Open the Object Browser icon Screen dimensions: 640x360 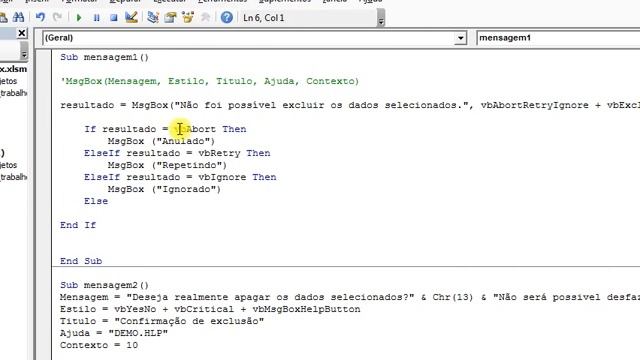pos(188,17)
